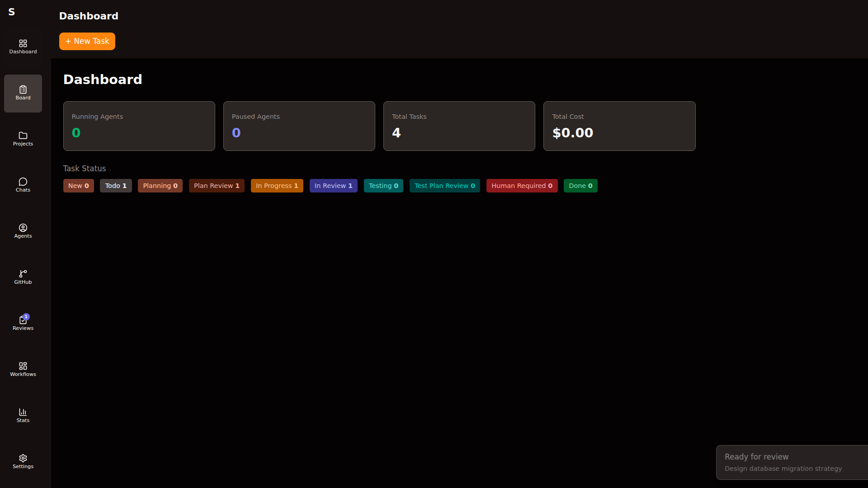Screen dimensions: 868x488
Task: Click the Total Tasks stat card
Action: click(459, 126)
